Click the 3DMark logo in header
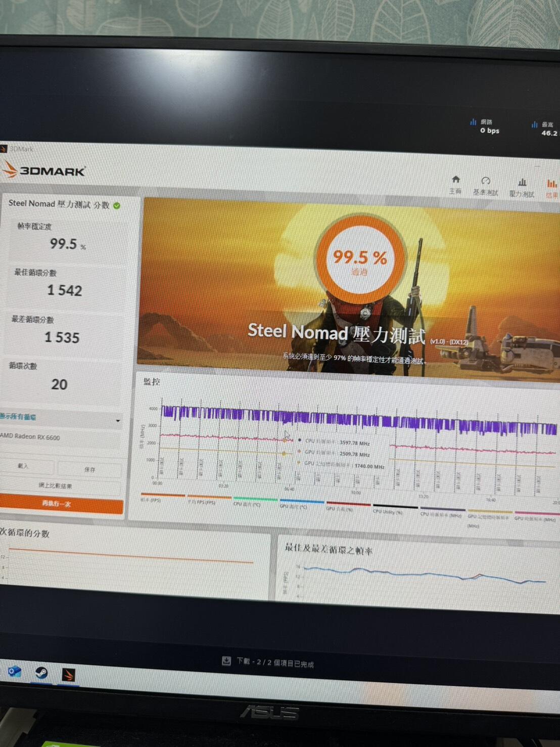Screen dimensions: 560x747 (x=43, y=170)
